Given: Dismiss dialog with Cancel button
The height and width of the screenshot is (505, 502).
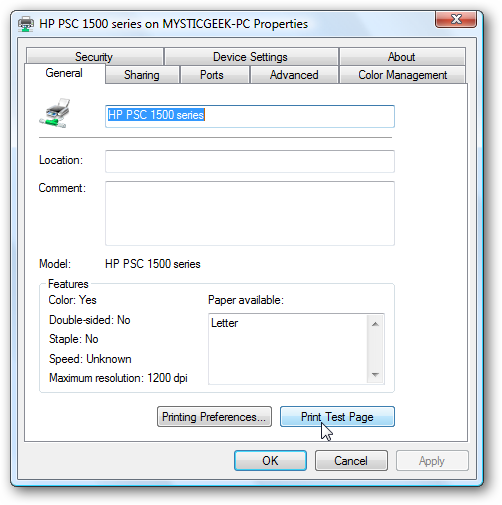Looking at the screenshot, I should click(351, 461).
